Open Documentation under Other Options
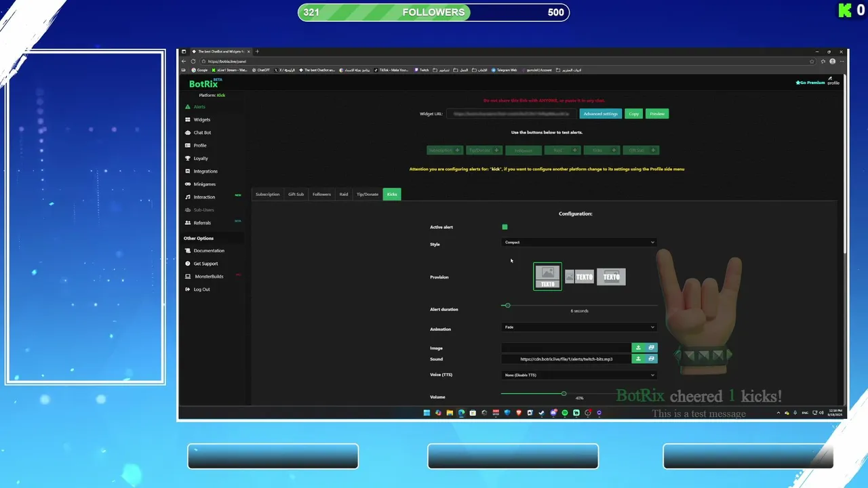This screenshot has width=868, height=488. pyautogui.click(x=205, y=251)
